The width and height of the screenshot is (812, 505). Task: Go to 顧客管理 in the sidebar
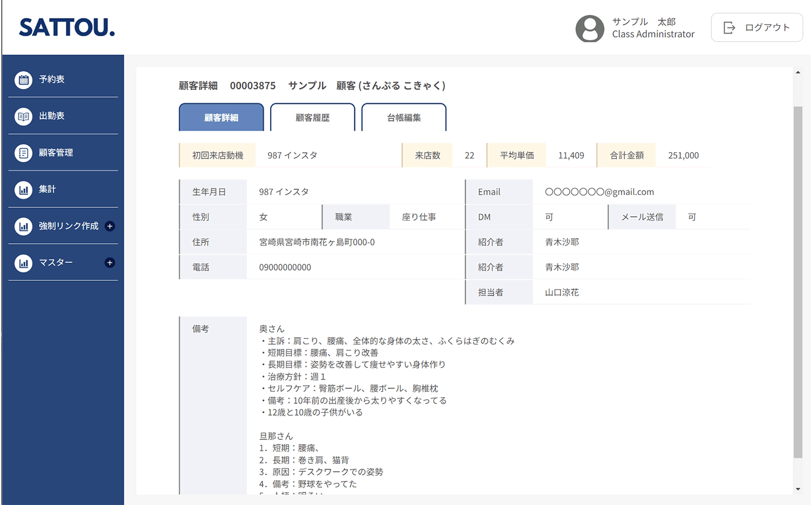pos(56,153)
